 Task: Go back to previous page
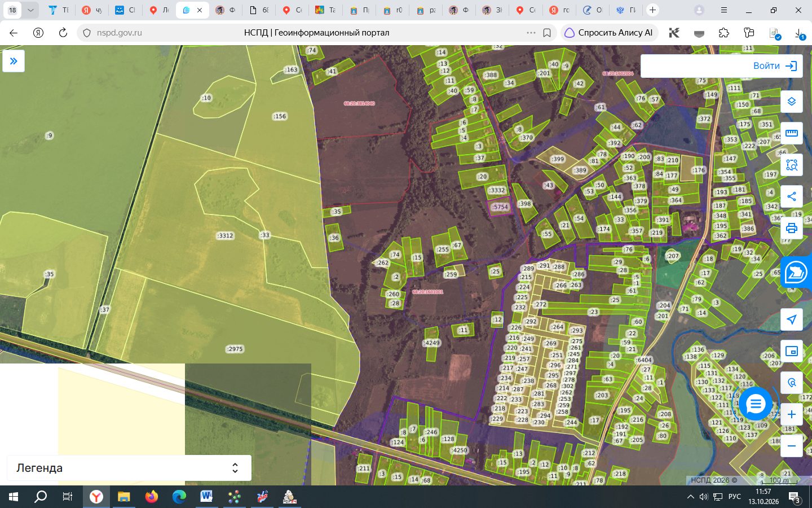point(14,33)
